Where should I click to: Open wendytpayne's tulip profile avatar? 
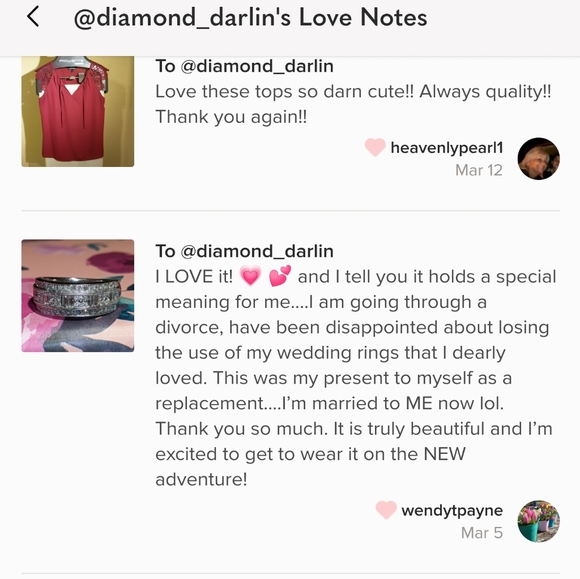[x=538, y=521]
